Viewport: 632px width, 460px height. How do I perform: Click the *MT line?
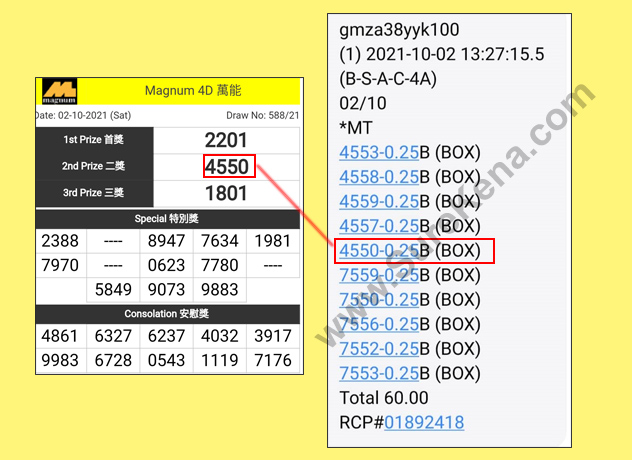pyautogui.click(x=356, y=128)
